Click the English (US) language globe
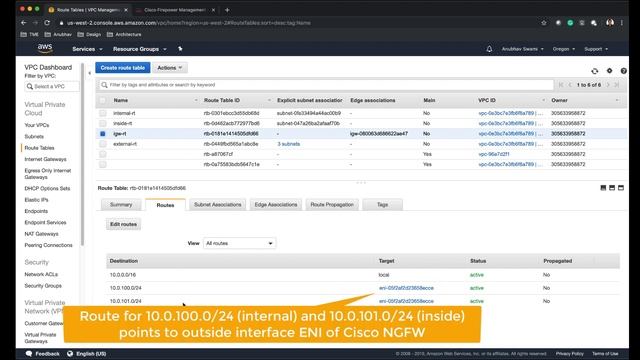The image size is (640, 360). click(x=70, y=353)
